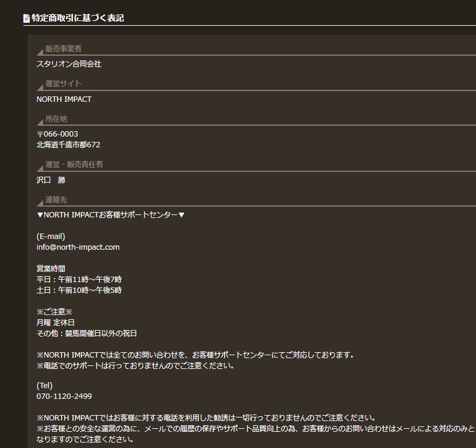Click the note starting ※NORTH IMPACTでは全てのお問い合わせを
Image resolution: width=476 pixels, height=448 pixels.
[x=196, y=355]
